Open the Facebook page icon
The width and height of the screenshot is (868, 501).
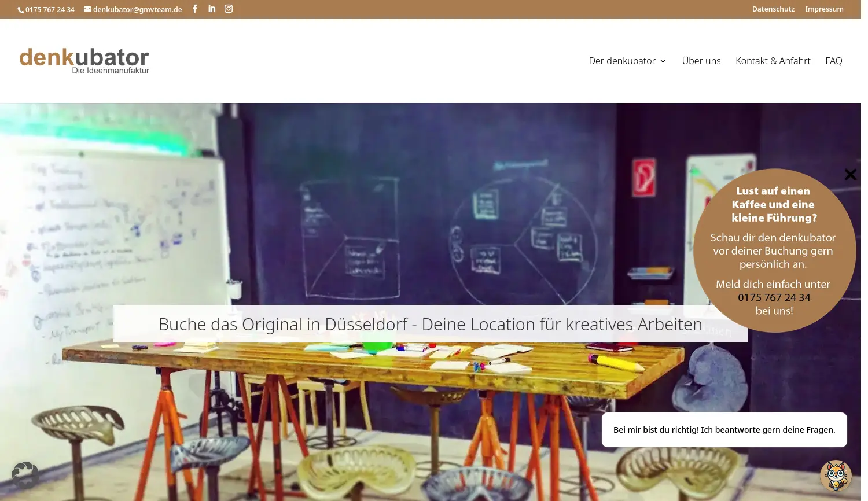(x=195, y=9)
